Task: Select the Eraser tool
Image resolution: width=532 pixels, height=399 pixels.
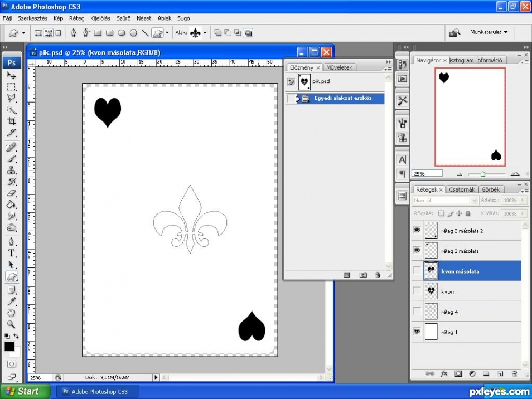Action: 11,193
